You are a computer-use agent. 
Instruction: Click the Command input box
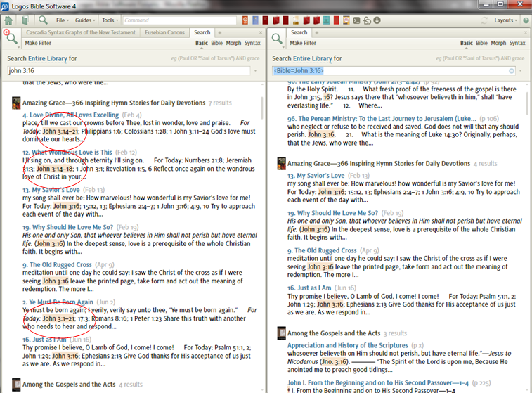(x=179, y=20)
